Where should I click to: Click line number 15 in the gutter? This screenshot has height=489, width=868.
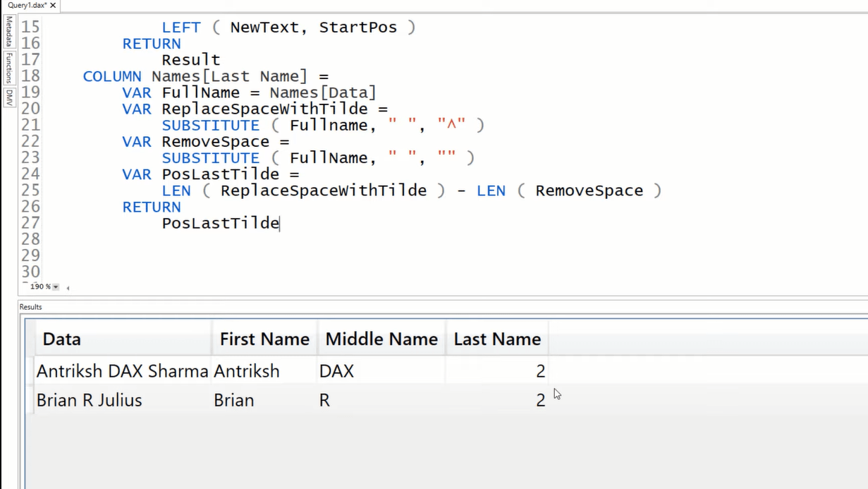tap(30, 28)
